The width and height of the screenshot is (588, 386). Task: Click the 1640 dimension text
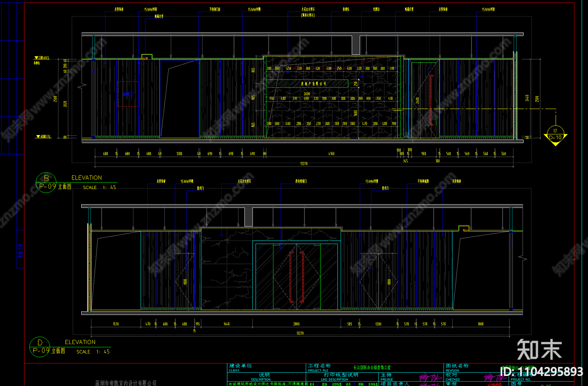pos(226,324)
